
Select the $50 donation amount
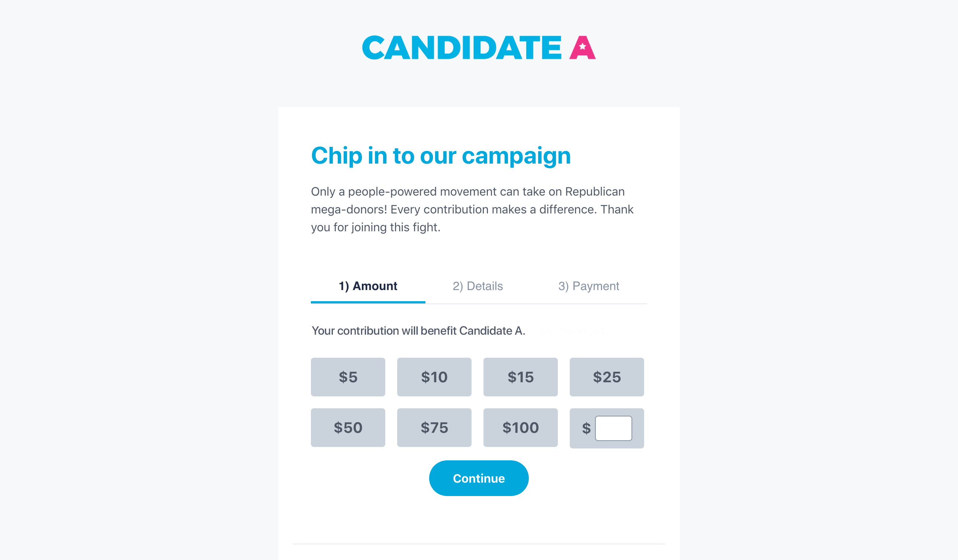tap(348, 427)
